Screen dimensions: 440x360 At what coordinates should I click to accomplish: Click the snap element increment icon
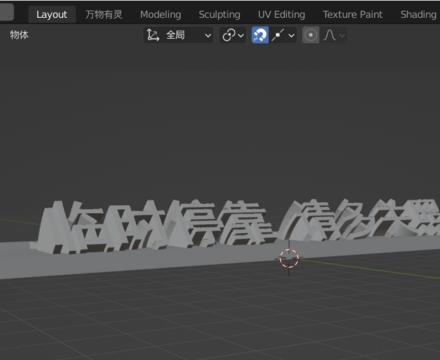tap(278, 35)
